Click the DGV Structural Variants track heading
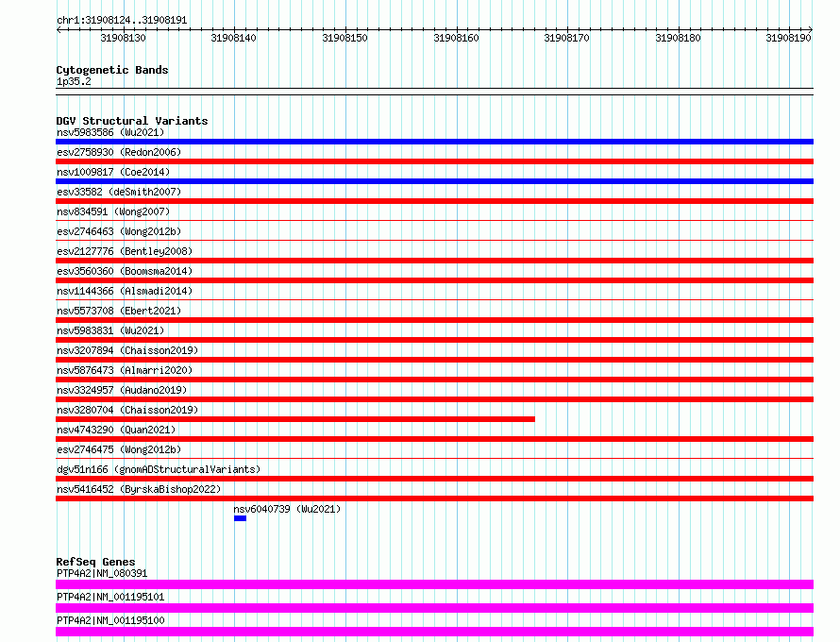 [132, 121]
